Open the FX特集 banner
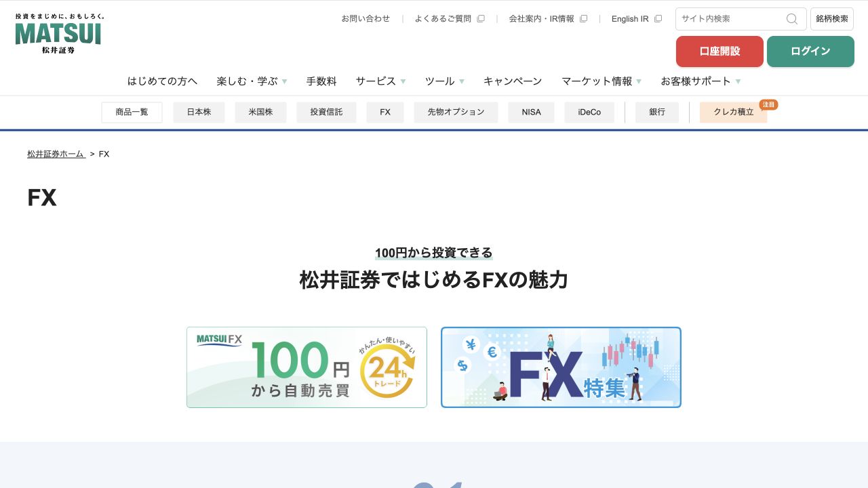868x488 pixels. [x=561, y=367]
